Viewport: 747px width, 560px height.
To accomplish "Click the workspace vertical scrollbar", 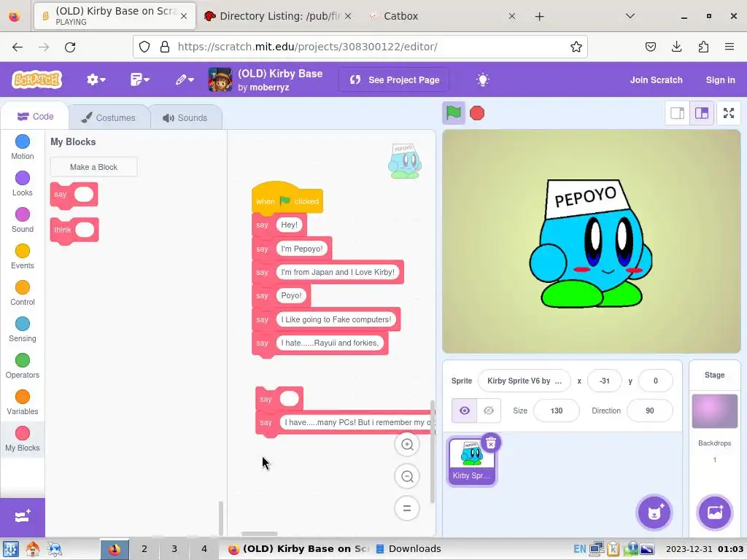I will (x=432, y=451).
